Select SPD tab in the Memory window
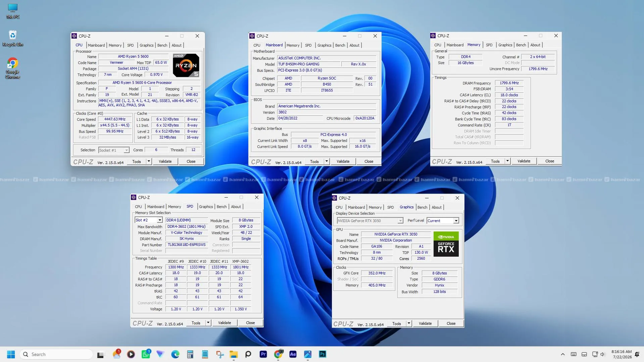This screenshot has width=644, height=362. pyautogui.click(x=489, y=45)
